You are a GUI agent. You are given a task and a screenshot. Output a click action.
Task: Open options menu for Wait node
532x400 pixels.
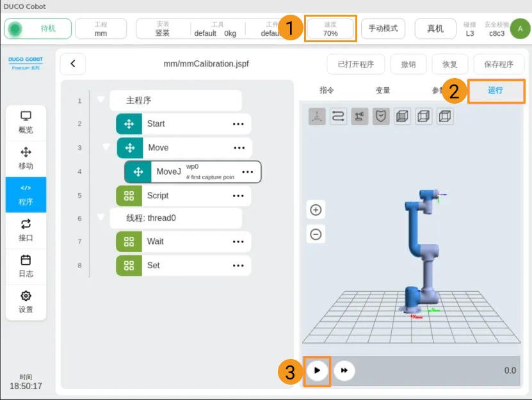coord(238,241)
